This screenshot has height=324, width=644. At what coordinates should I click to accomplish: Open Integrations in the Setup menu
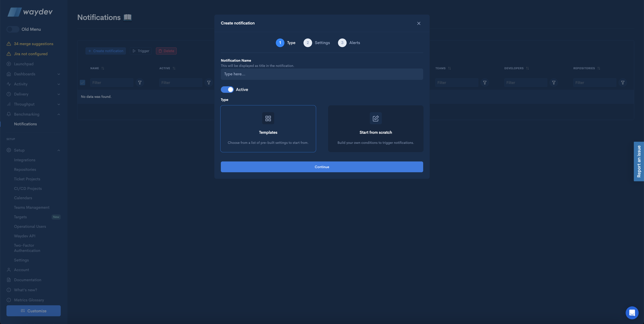(24, 160)
